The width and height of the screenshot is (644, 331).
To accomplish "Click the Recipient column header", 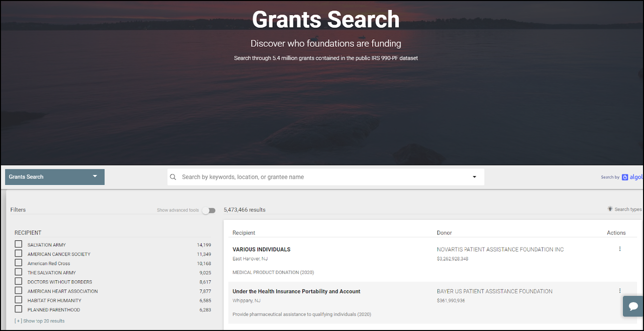I will coord(244,233).
